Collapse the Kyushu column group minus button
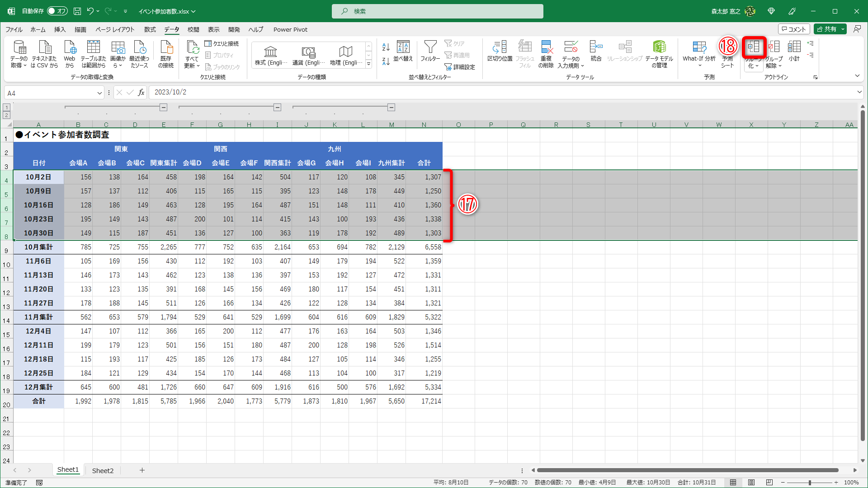The height and width of the screenshot is (488, 868). pos(392,108)
